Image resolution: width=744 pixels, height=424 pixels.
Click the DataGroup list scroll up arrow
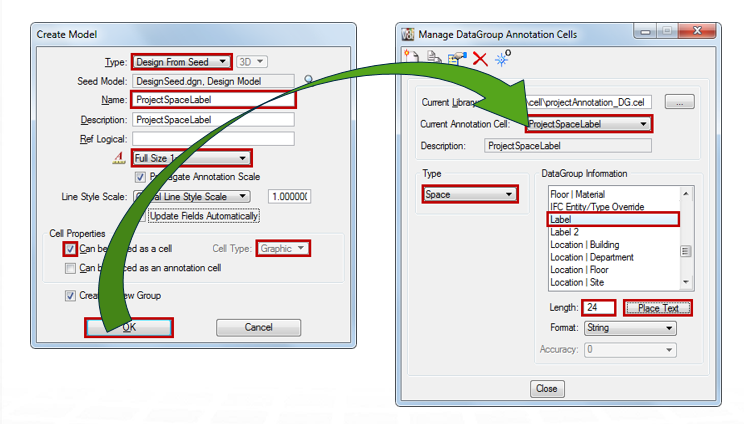[686, 193]
